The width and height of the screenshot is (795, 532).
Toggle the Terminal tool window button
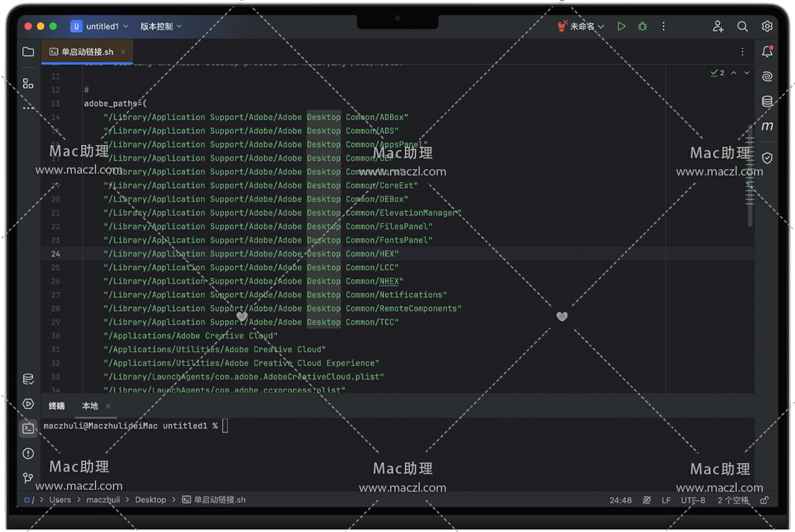[x=28, y=428]
